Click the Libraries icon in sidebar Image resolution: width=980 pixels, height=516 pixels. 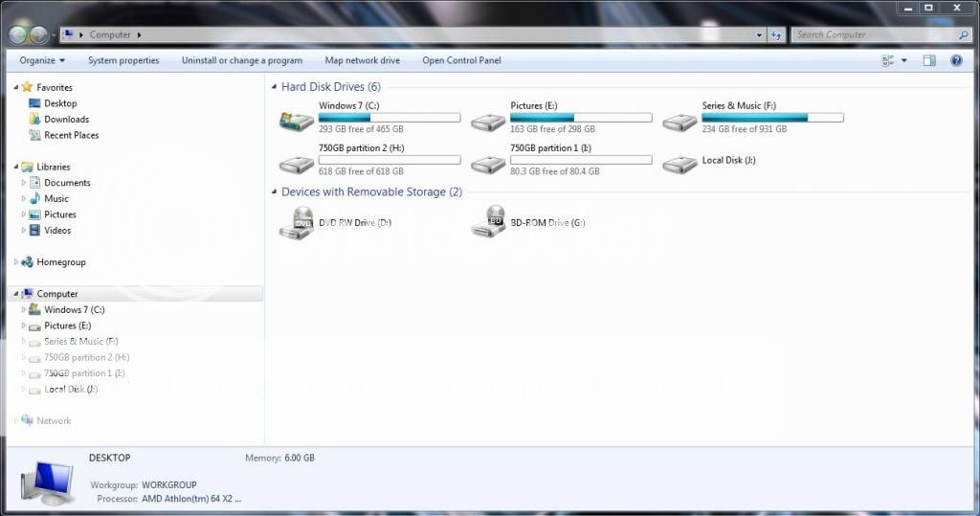pos(27,167)
